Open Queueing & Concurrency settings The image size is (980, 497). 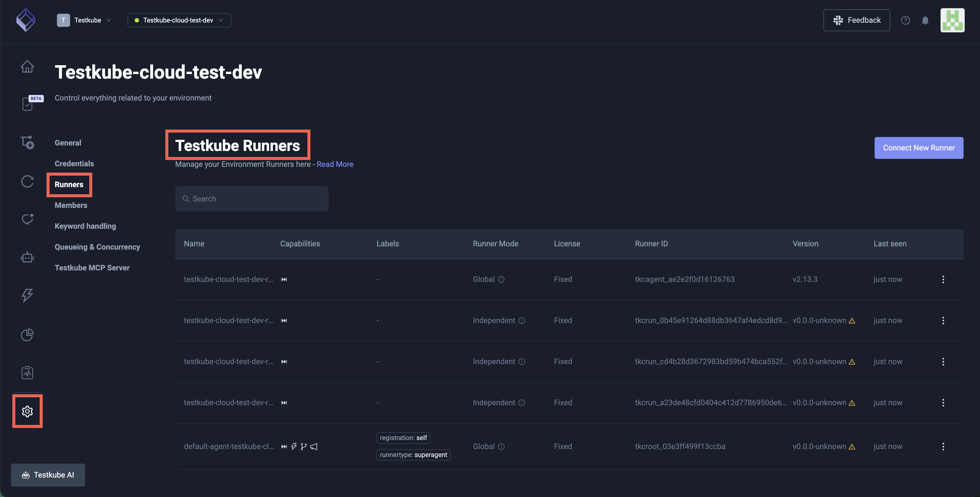97,247
